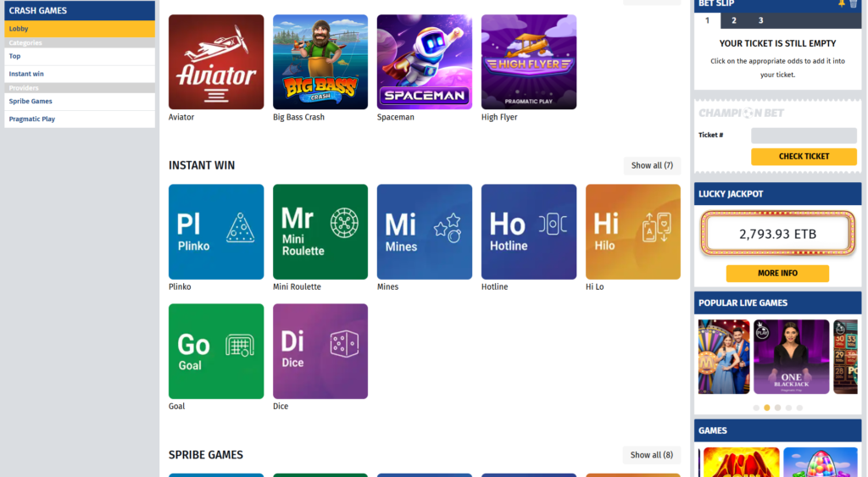This screenshot has width=868, height=477.
Task: Switch to bet slip tab 2
Action: click(x=734, y=20)
